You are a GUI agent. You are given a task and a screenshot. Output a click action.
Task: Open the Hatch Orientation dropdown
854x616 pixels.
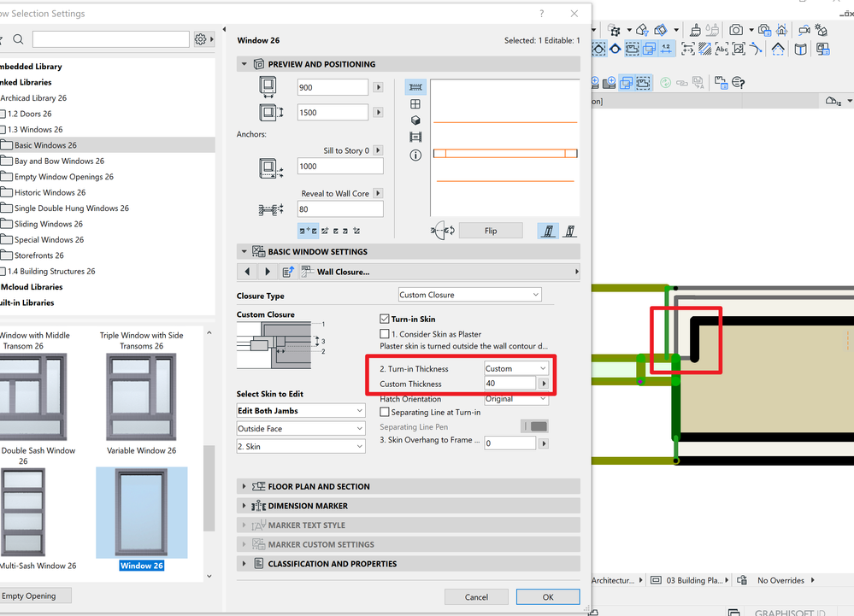point(515,399)
